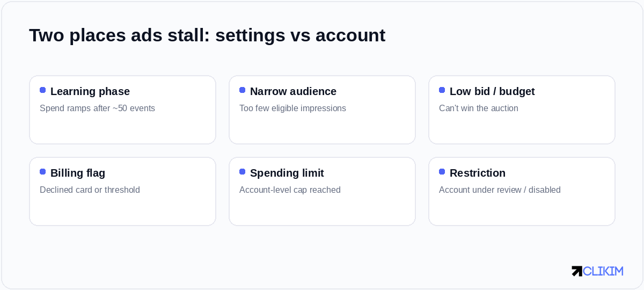Click 'Account-level cap reached' text
Viewport: 644px width, 290px height.
(290, 190)
